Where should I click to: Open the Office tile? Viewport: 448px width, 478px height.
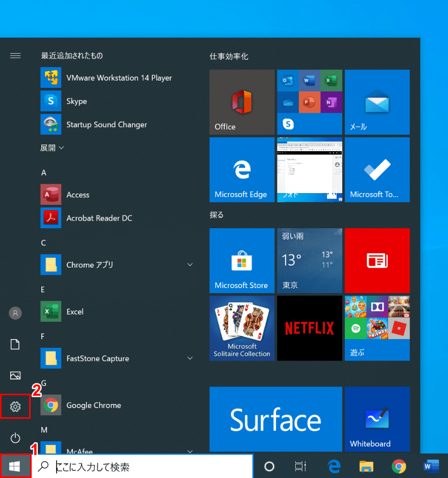click(242, 102)
